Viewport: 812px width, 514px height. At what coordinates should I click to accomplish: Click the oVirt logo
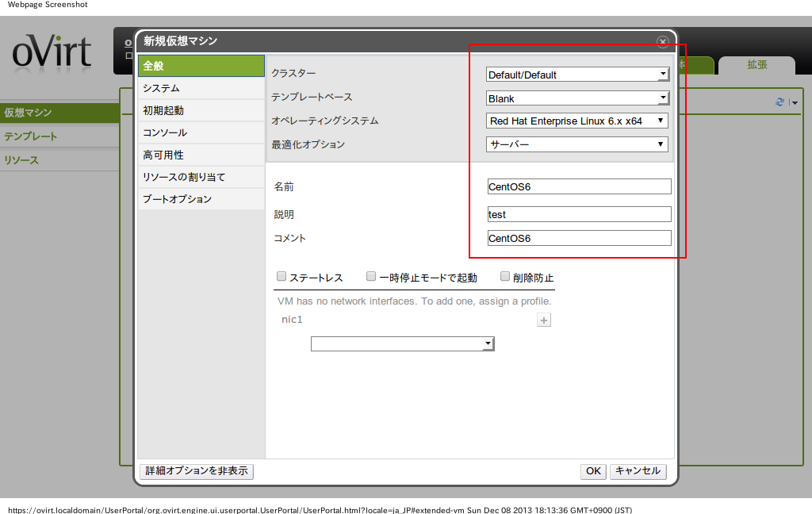pos(52,52)
